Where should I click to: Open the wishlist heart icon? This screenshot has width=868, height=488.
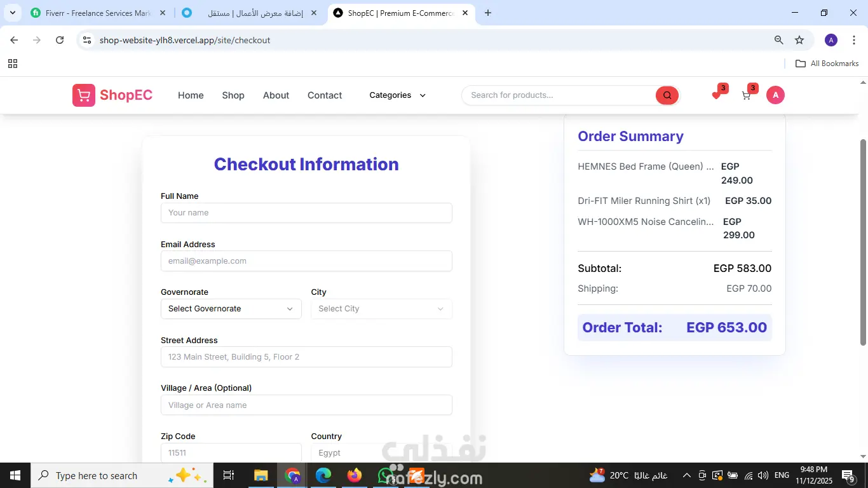coord(716,95)
